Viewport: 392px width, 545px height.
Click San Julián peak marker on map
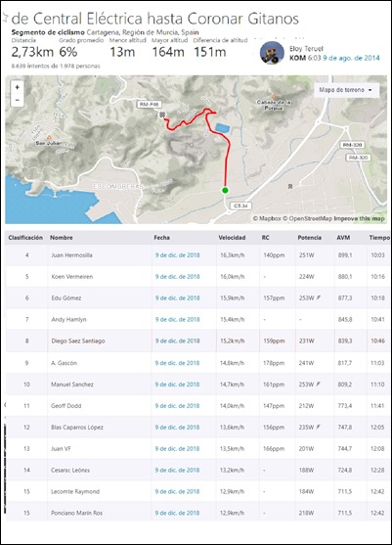pos(49,137)
